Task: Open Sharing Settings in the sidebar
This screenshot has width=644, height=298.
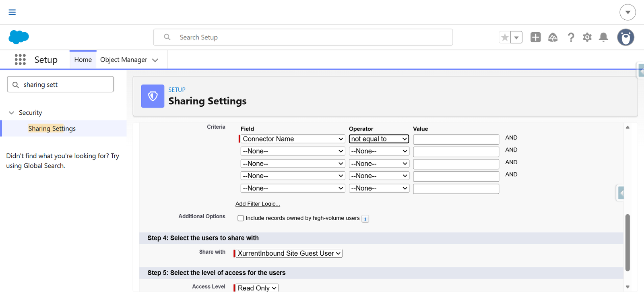Action: [x=52, y=128]
